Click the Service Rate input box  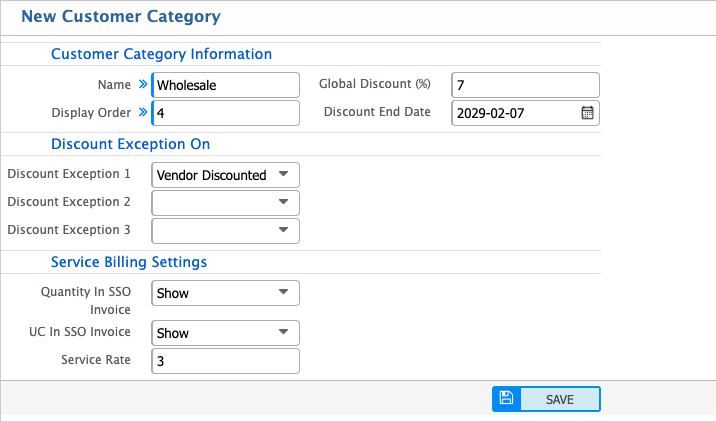pos(225,361)
